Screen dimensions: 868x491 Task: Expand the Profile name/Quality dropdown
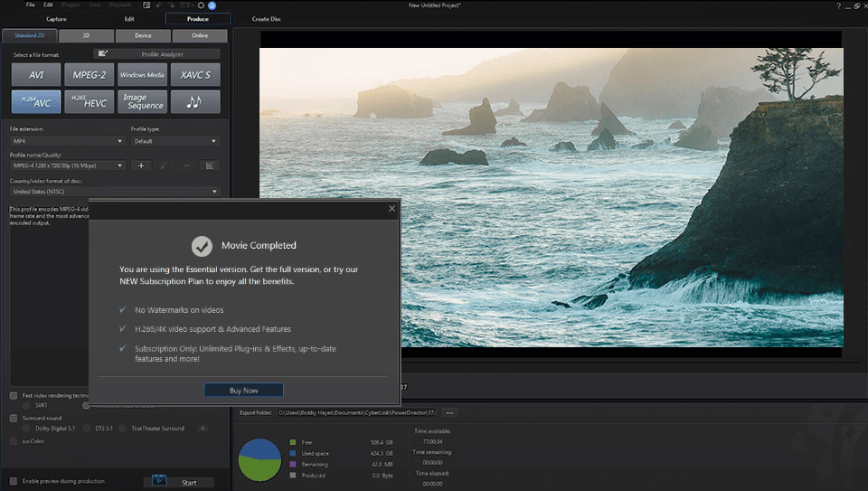68,165
